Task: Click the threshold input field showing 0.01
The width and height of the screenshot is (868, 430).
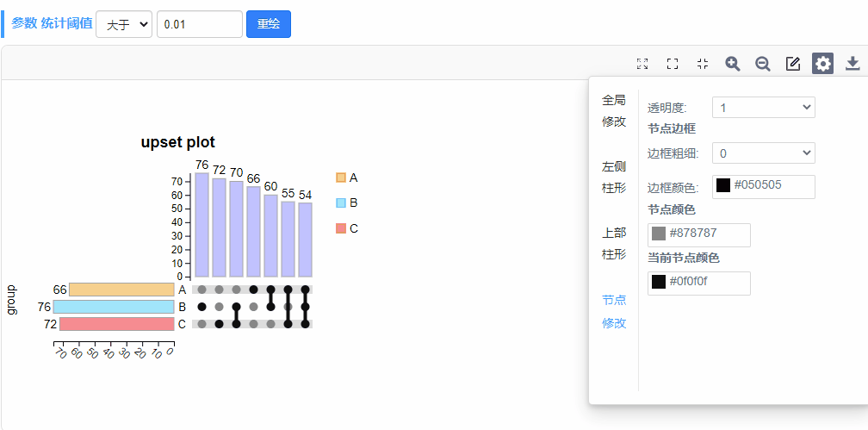Action: [199, 25]
